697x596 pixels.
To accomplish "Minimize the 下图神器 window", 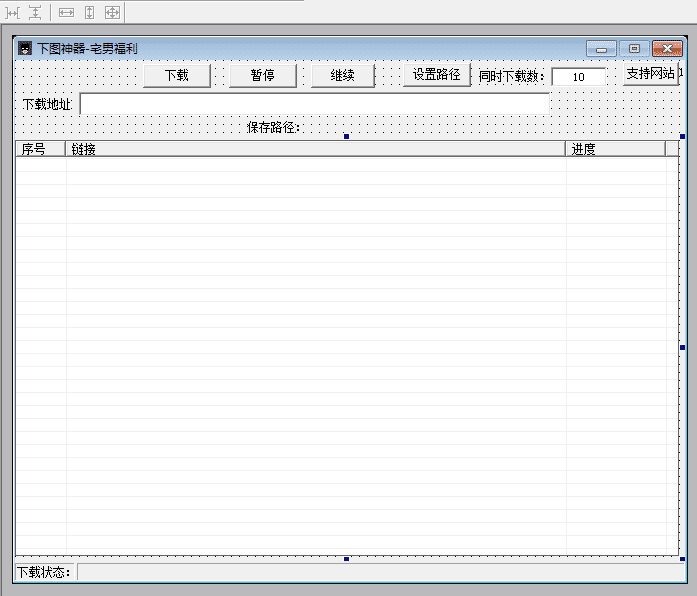I will click(601, 48).
